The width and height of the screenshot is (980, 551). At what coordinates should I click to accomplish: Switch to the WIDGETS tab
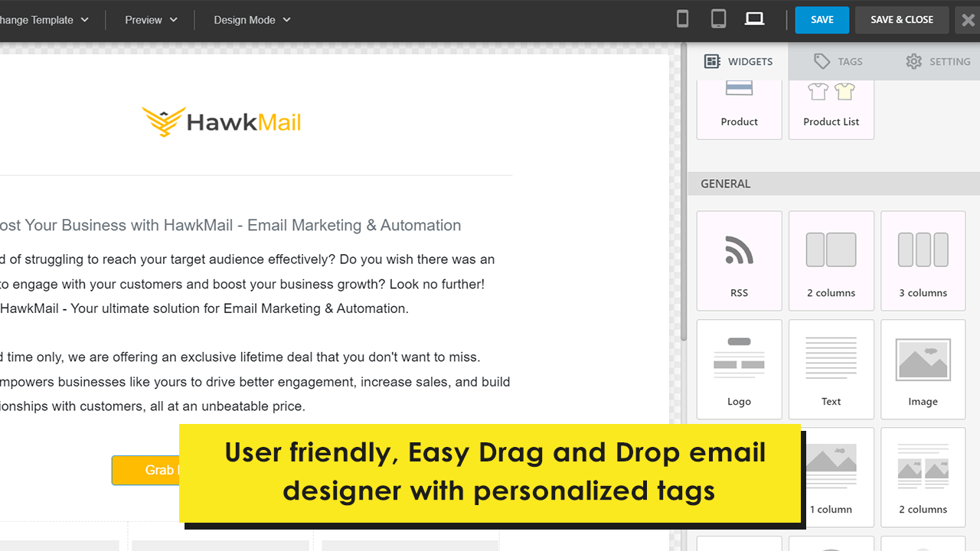(x=738, y=61)
